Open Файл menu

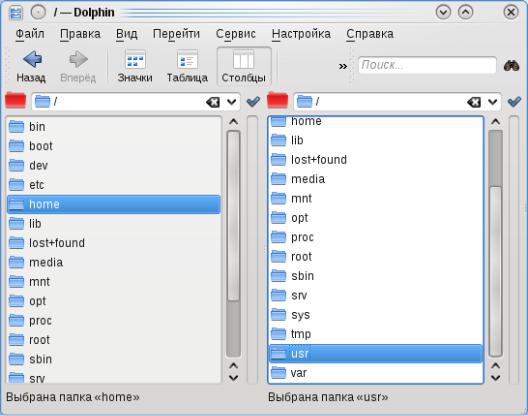click(x=30, y=34)
